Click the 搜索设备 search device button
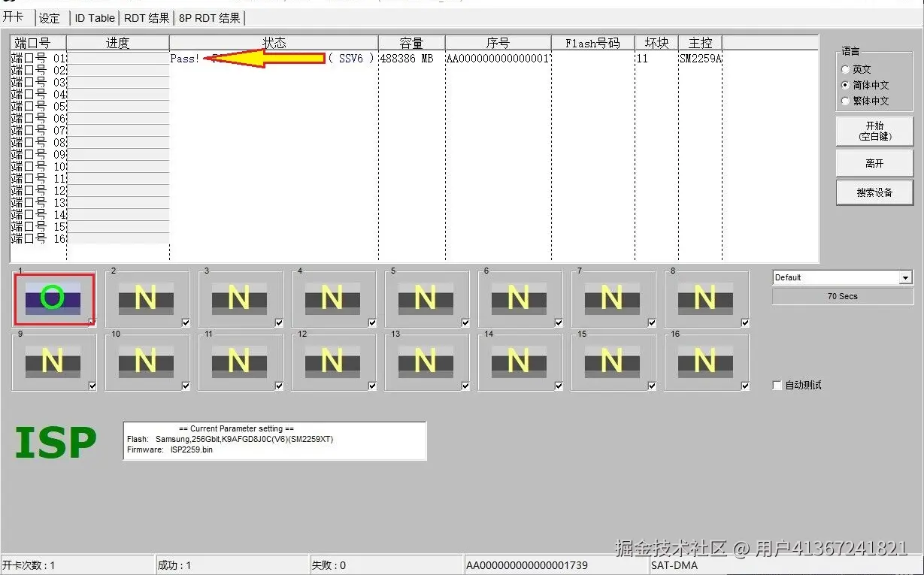Screen dimensions: 924x575 874,192
